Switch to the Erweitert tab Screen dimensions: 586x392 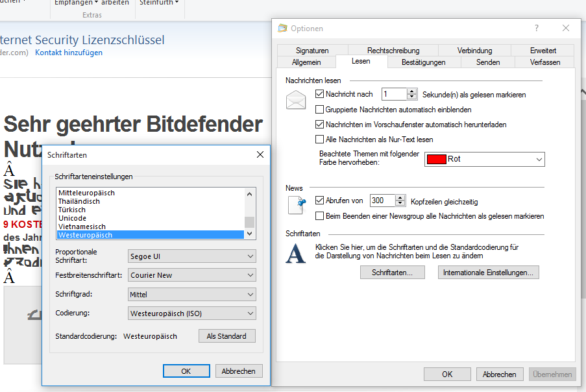[x=543, y=50]
